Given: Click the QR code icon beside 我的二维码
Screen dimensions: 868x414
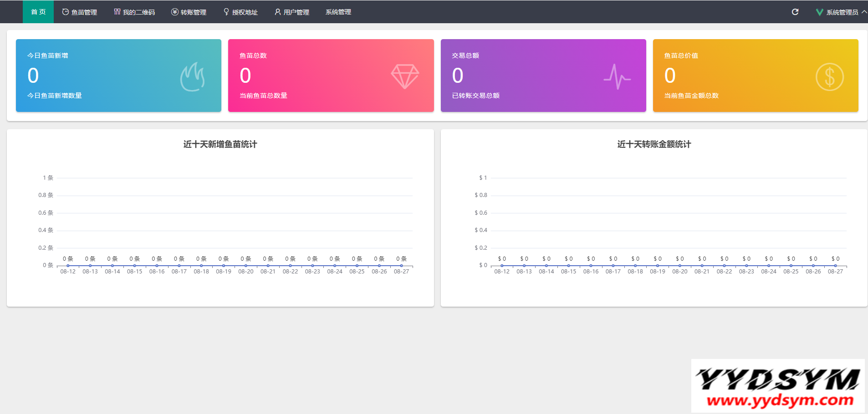Looking at the screenshot, I should pyautogui.click(x=117, y=12).
